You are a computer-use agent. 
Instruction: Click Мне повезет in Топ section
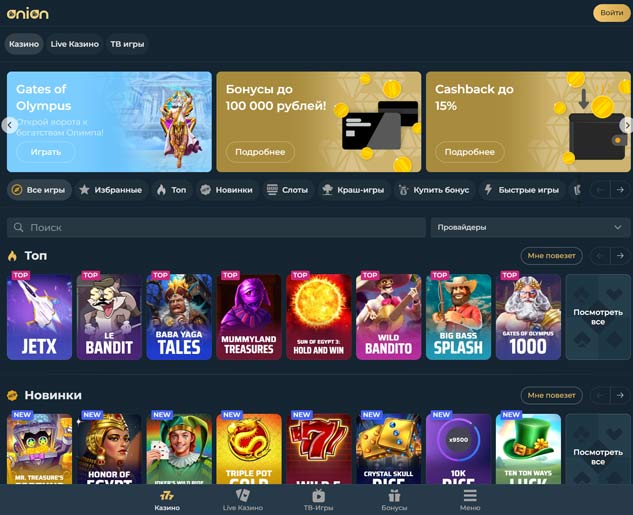tap(551, 256)
